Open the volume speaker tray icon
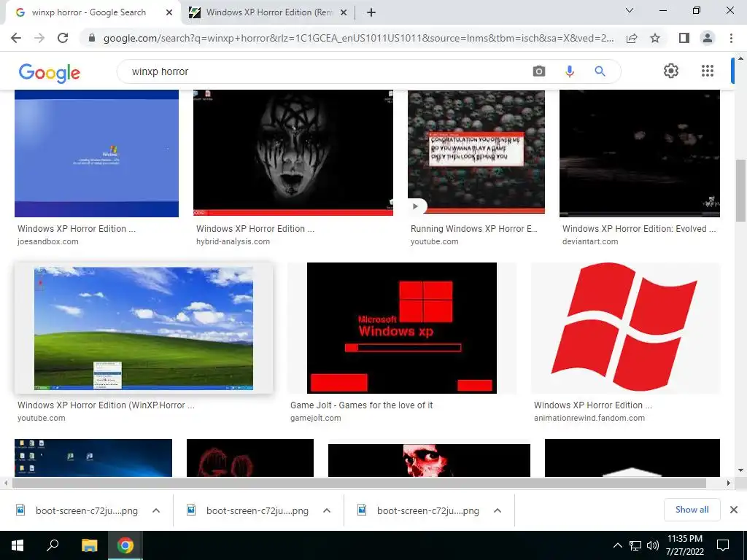 click(653, 545)
